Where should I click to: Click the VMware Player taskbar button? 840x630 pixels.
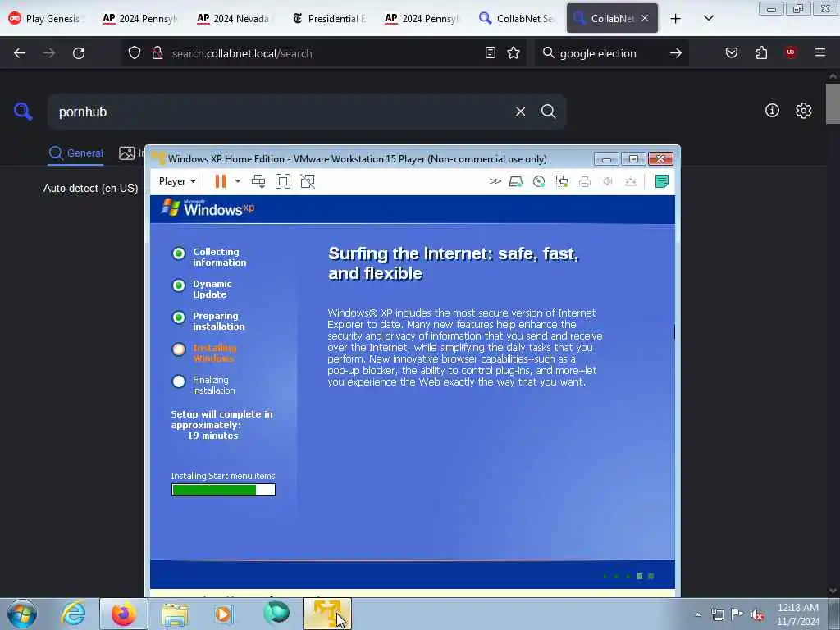point(327,614)
